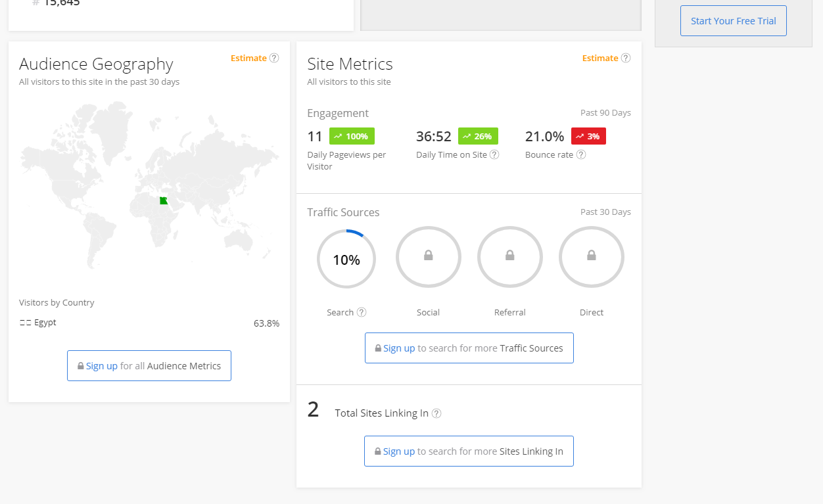Click the 10% Search traffic progress ring

click(x=346, y=260)
